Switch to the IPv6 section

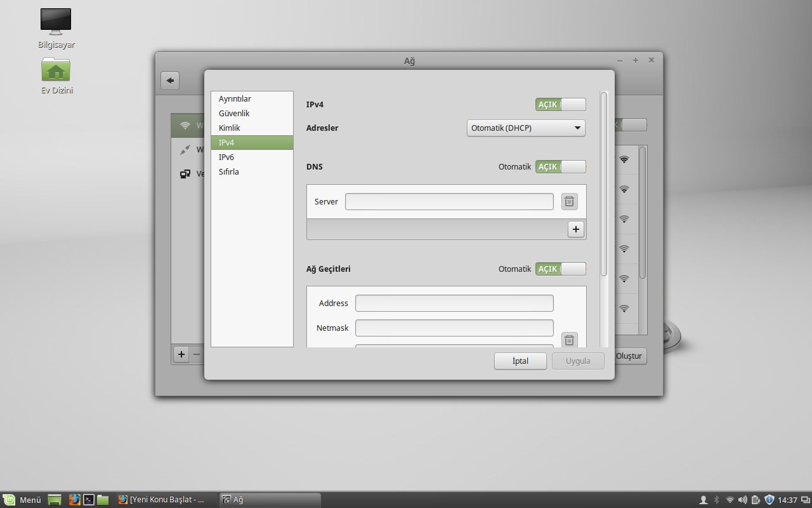252,157
